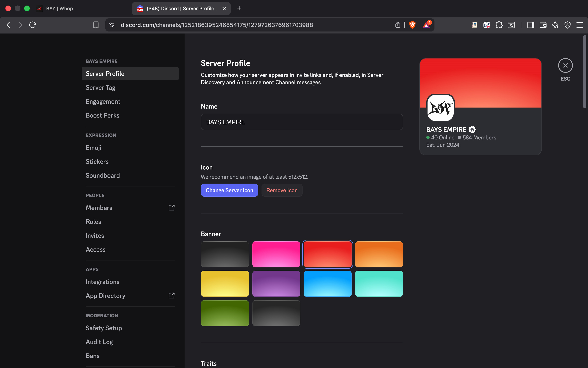Pick the teal banner swatch

(x=379, y=284)
